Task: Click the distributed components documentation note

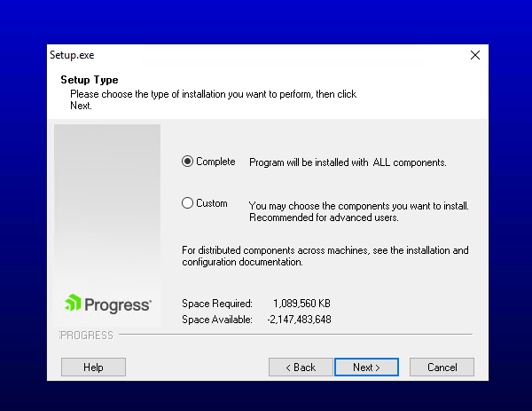Action: coord(325,257)
